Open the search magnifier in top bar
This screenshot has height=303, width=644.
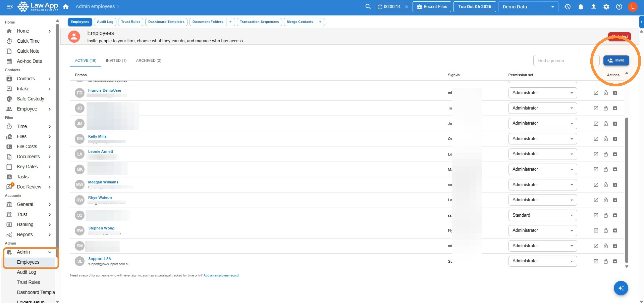368,7
